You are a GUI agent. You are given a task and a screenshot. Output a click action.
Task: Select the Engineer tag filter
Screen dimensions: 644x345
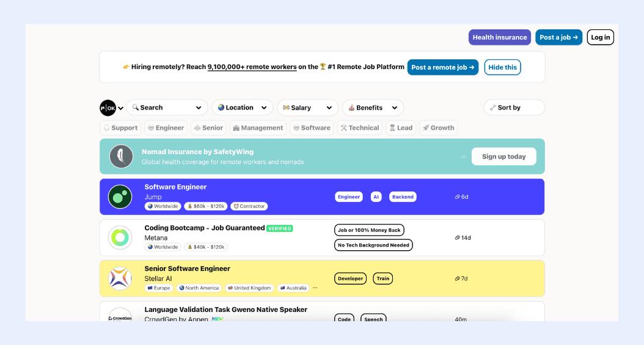tap(166, 128)
